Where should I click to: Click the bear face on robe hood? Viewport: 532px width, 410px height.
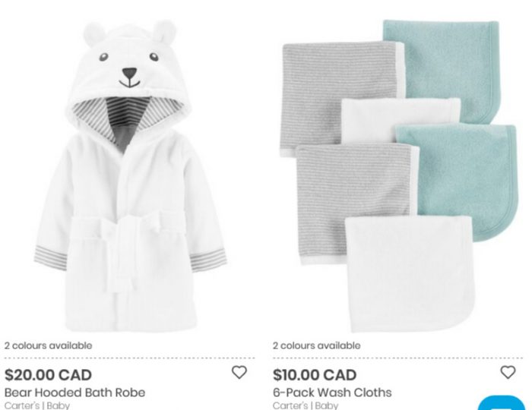129,69
